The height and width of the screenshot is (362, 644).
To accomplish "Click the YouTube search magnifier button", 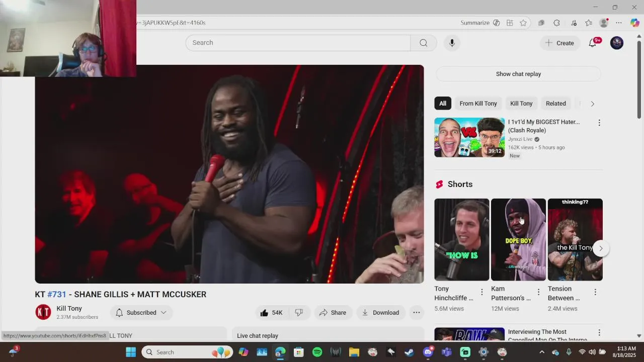I will coord(423,43).
